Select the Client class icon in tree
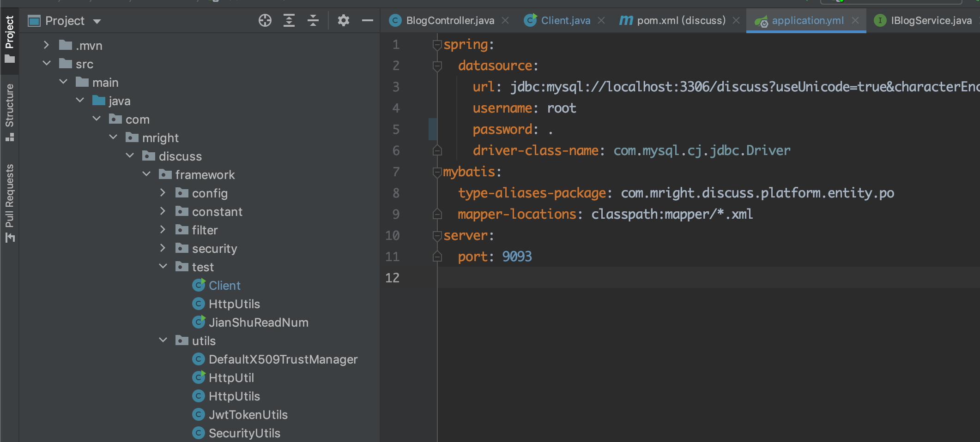The width and height of the screenshot is (980, 442). [x=199, y=285]
